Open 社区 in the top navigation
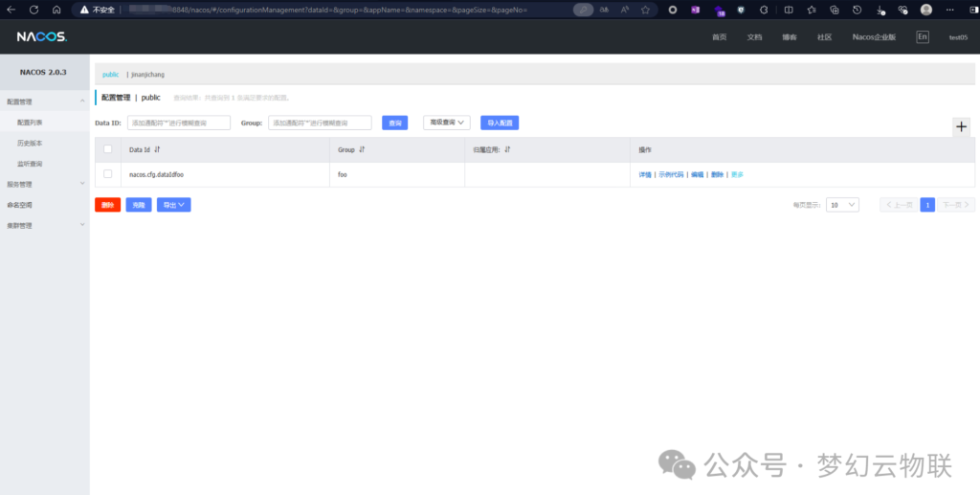 click(x=824, y=37)
